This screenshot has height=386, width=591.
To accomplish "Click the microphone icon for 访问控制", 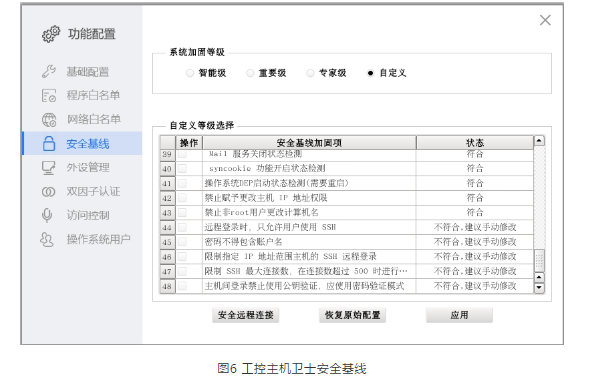I will 47,215.
